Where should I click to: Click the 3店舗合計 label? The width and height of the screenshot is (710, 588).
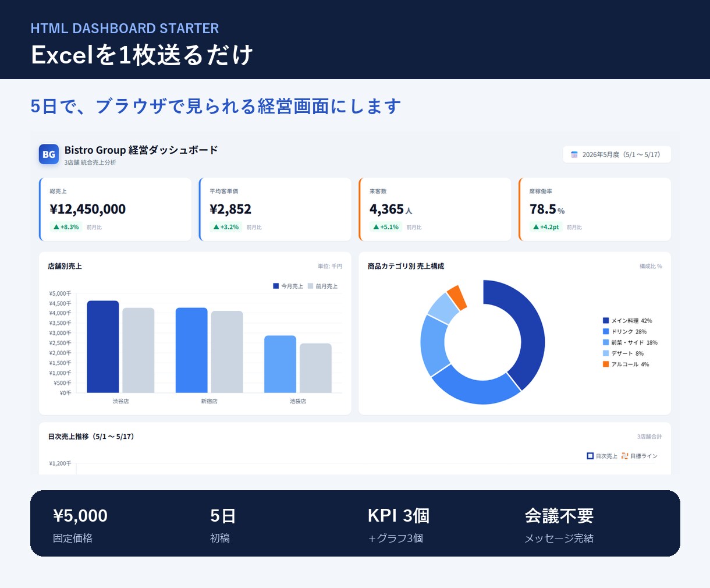(x=649, y=437)
